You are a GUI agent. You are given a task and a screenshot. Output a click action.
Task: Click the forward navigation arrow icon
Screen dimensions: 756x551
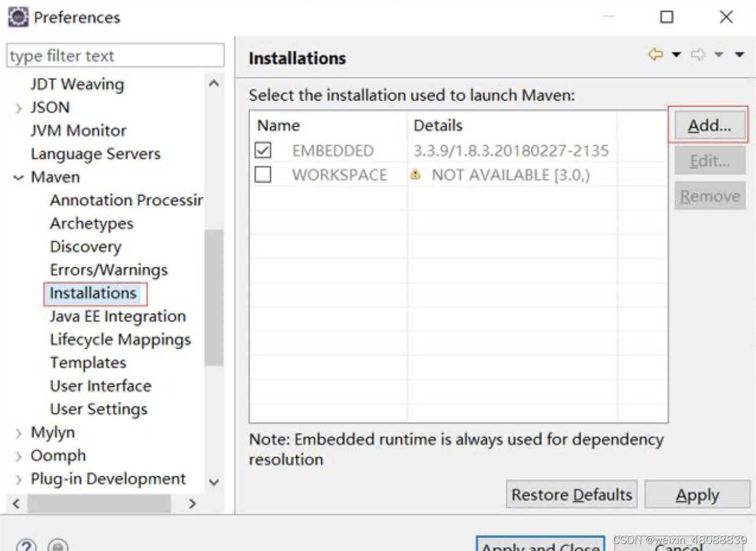[x=698, y=54]
